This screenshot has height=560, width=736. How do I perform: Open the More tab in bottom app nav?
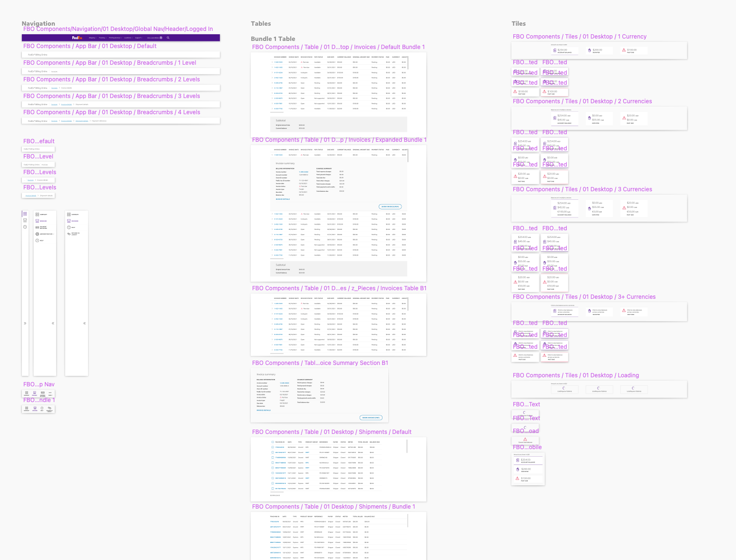click(50, 394)
